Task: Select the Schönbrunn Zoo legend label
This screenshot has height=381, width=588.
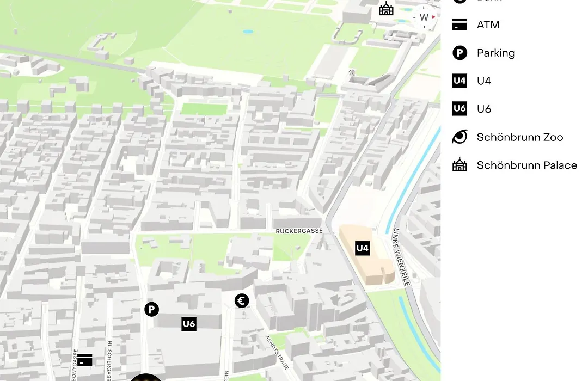Action: tap(520, 137)
